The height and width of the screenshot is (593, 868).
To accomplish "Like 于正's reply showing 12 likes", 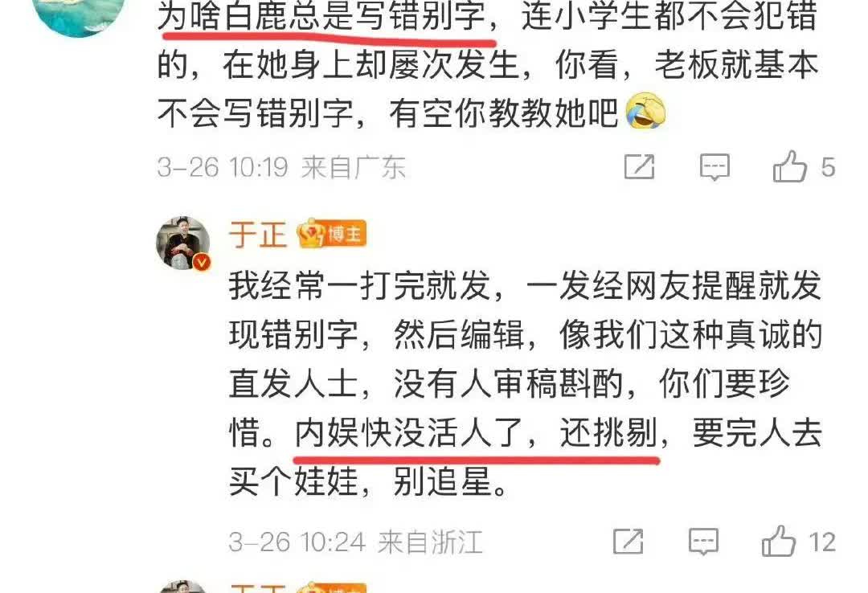I will (x=778, y=541).
